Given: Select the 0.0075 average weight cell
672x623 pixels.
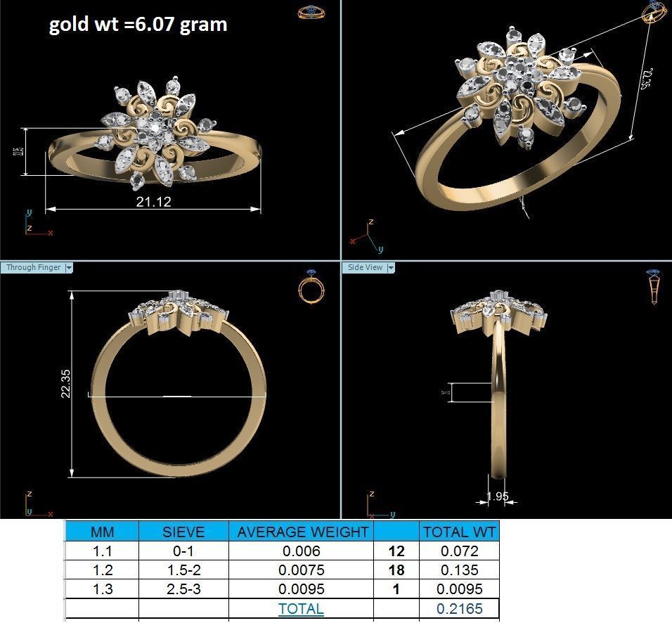Looking at the screenshot, I should [x=302, y=570].
